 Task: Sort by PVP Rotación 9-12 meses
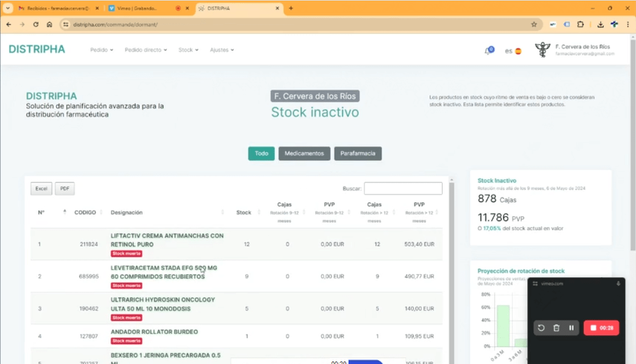click(332, 212)
